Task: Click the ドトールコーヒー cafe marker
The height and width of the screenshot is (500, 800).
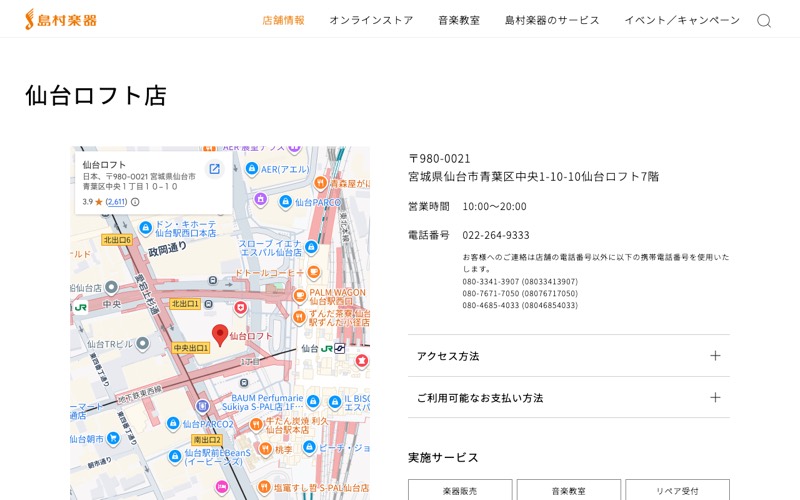Action: (314, 272)
